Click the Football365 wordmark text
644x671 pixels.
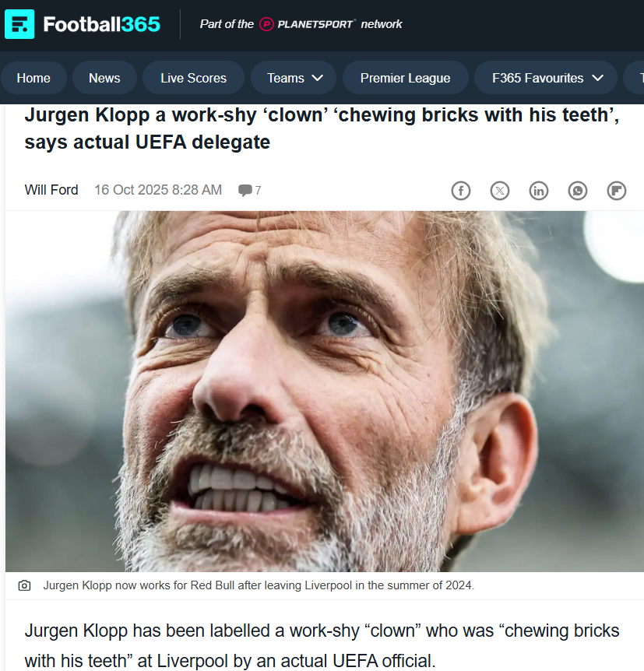(x=101, y=24)
